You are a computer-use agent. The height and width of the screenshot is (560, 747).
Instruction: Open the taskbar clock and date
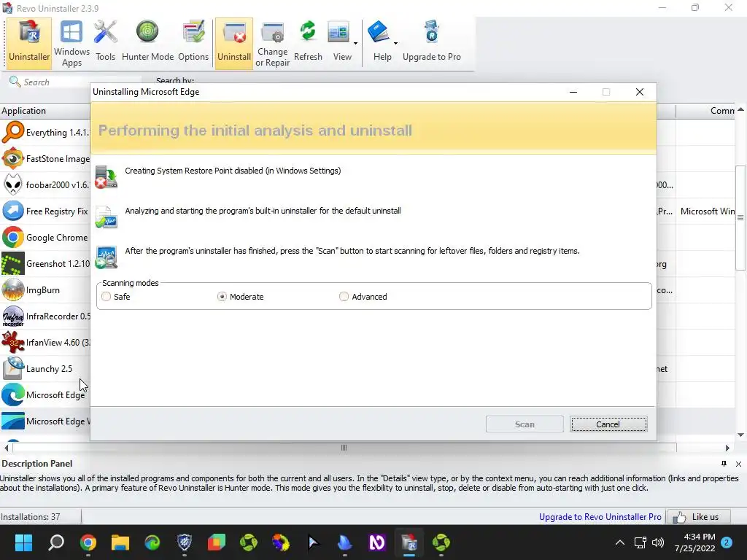pos(695,542)
